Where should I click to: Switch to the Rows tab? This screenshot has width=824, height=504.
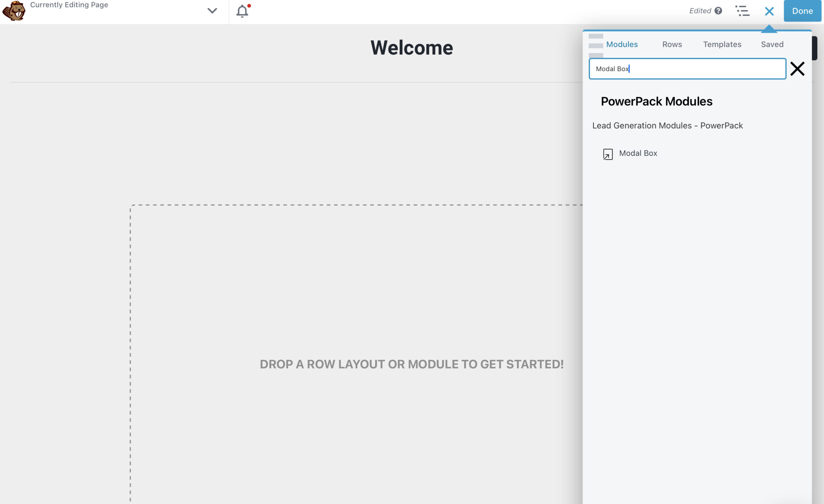coord(672,43)
